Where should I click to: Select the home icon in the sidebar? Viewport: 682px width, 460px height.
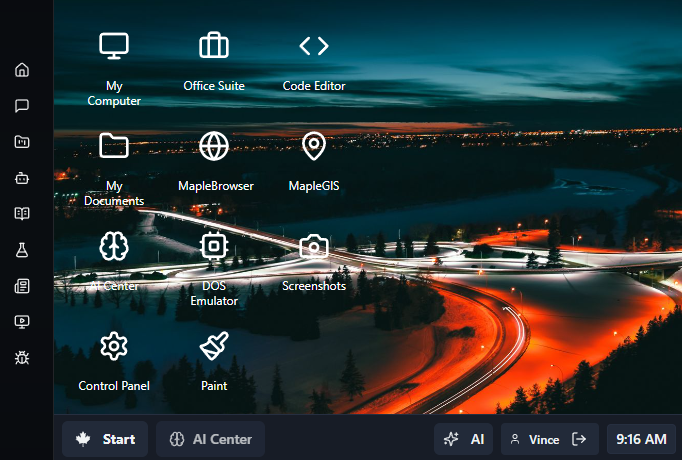pos(22,70)
